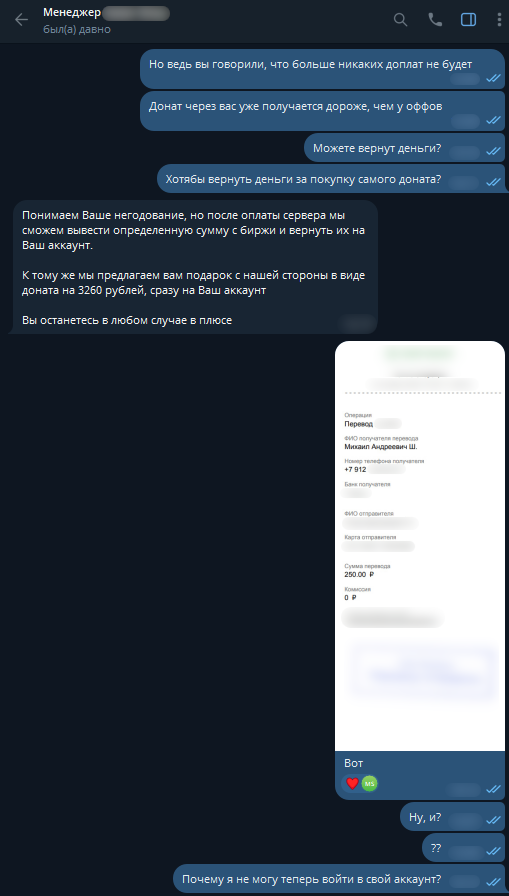Toggle the right sidebar panel icon
This screenshot has width=509, height=896.
468,20
